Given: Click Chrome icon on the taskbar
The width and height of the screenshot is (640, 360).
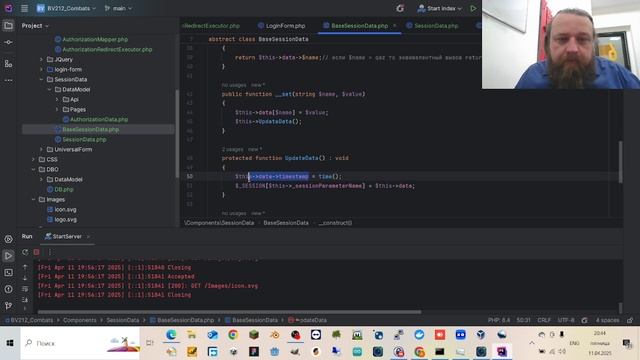Looking at the screenshot, I should point(233,335).
